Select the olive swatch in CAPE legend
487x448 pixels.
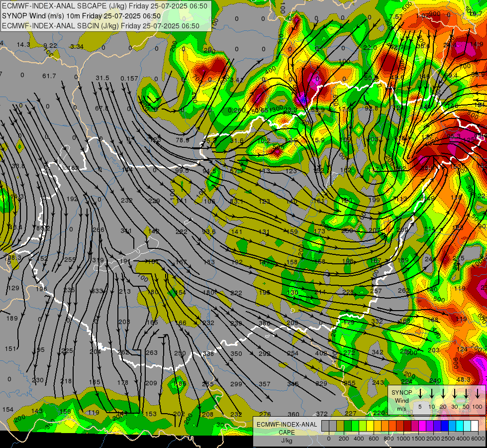pos(340,426)
